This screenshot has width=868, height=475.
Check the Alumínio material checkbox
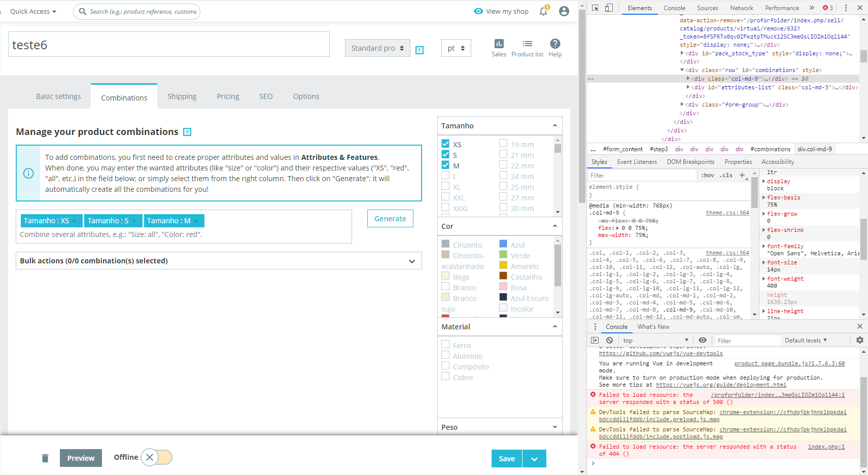(445, 355)
